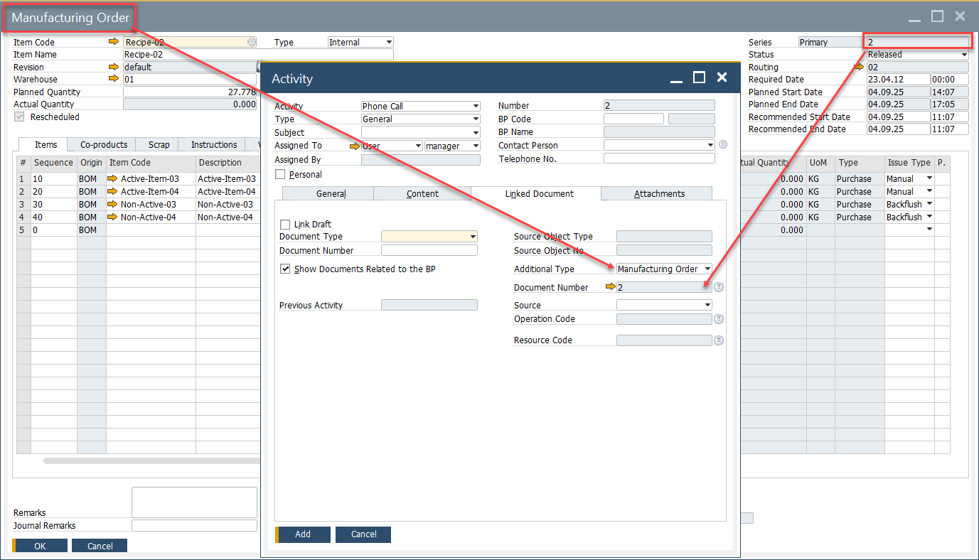Open the list icon beside Operation Code

718,318
